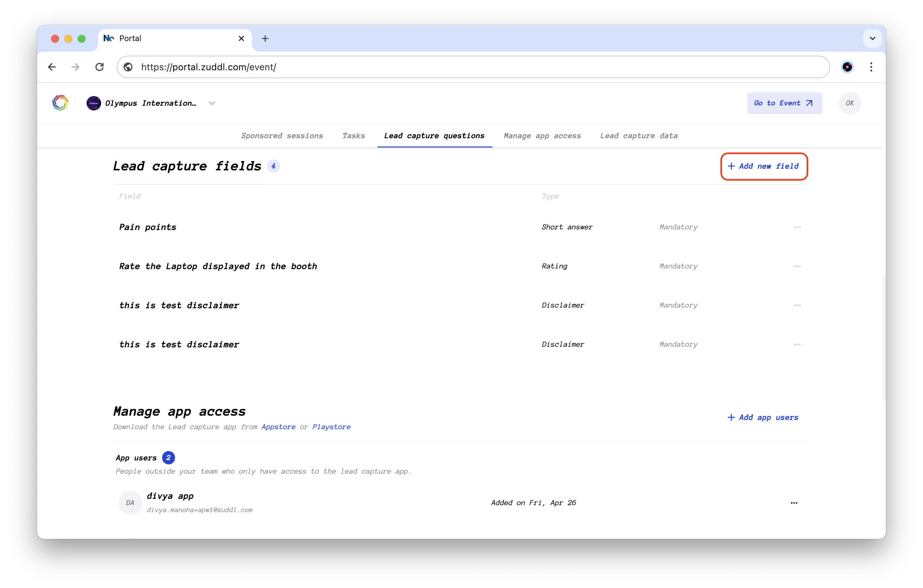Open options menu for Pain points field
This screenshot has height=588, width=923.
797,227
